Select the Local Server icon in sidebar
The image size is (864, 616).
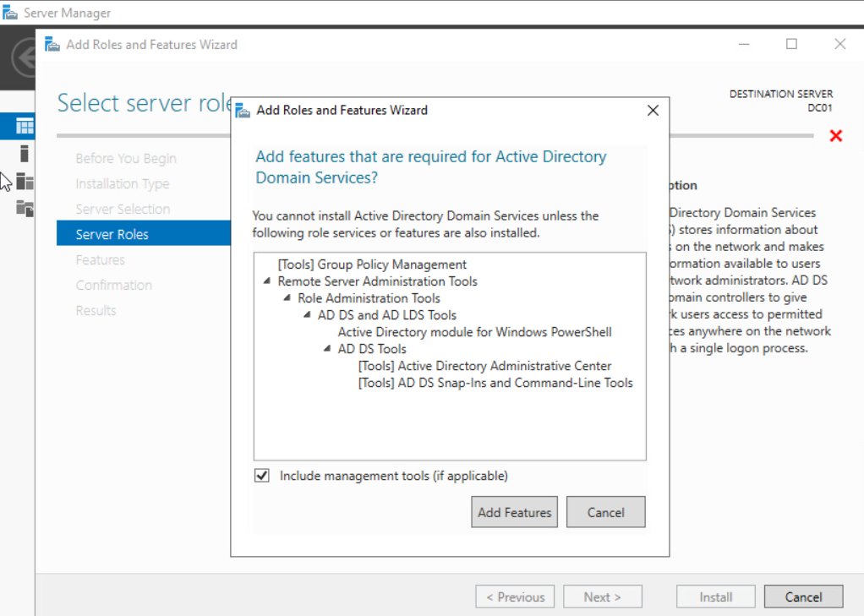tap(24, 154)
